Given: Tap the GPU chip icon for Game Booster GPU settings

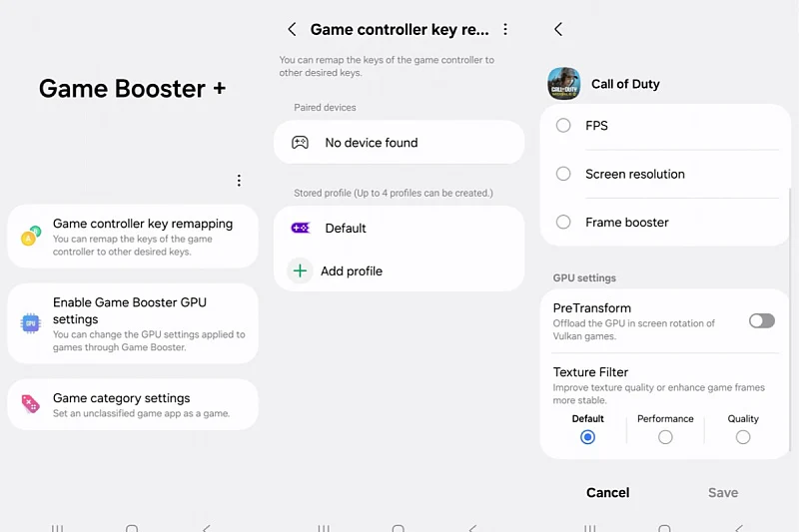Looking at the screenshot, I should (x=31, y=323).
